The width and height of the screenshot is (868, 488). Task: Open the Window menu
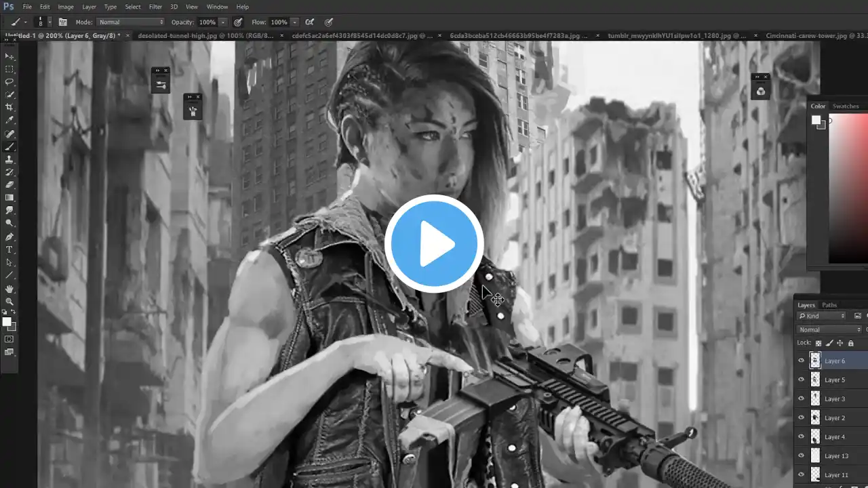217,7
